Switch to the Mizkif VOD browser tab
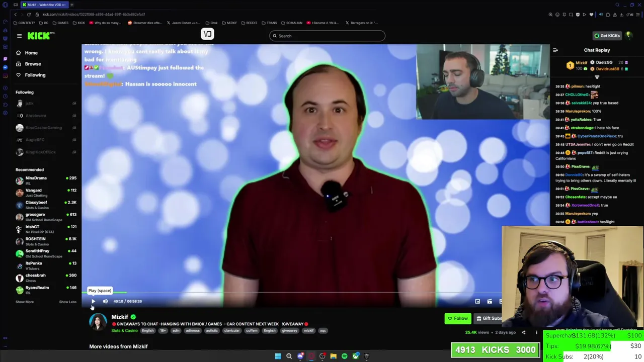The height and width of the screenshot is (362, 644). point(45,5)
